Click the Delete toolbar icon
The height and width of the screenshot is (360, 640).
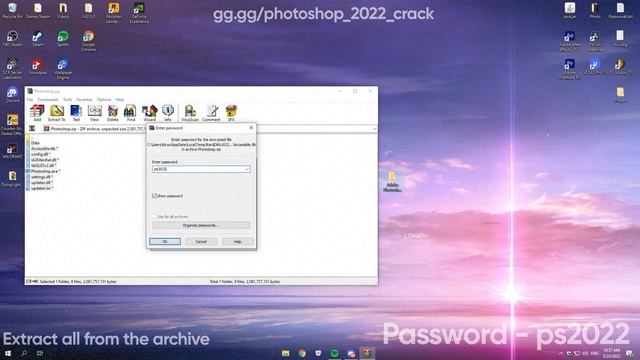113,113
